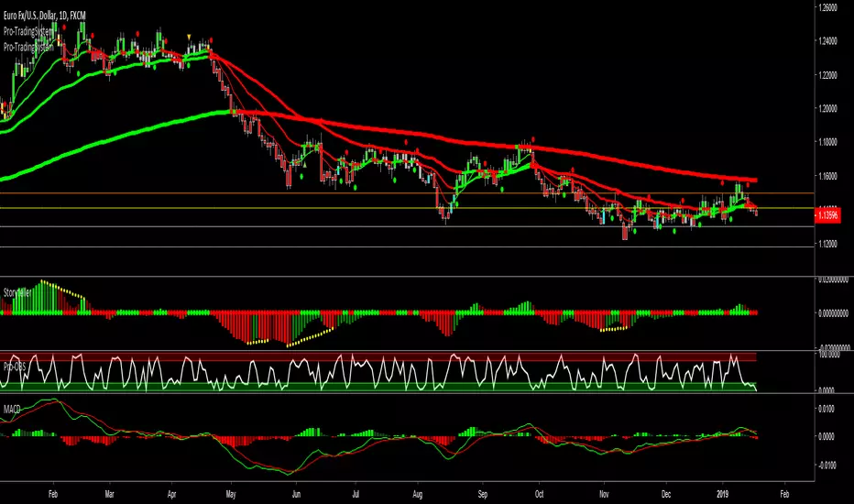Image resolution: width=854 pixels, height=504 pixels.
Task: Click the Mar label on time axis
Action: tap(109, 494)
